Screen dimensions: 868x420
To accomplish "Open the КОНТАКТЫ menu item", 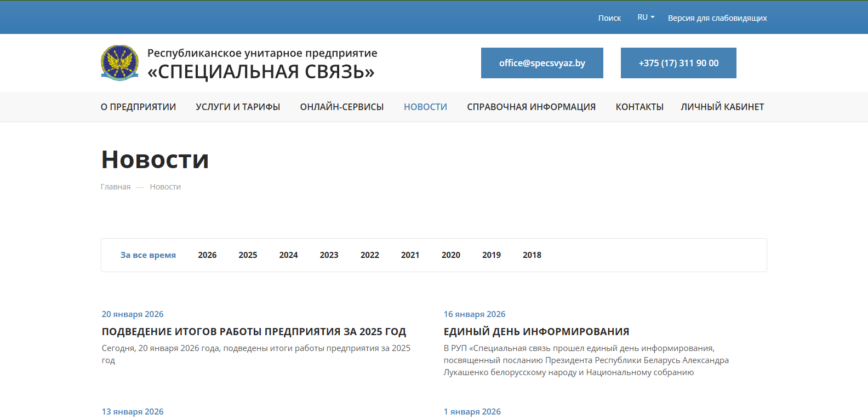I will [x=639, y=107].
